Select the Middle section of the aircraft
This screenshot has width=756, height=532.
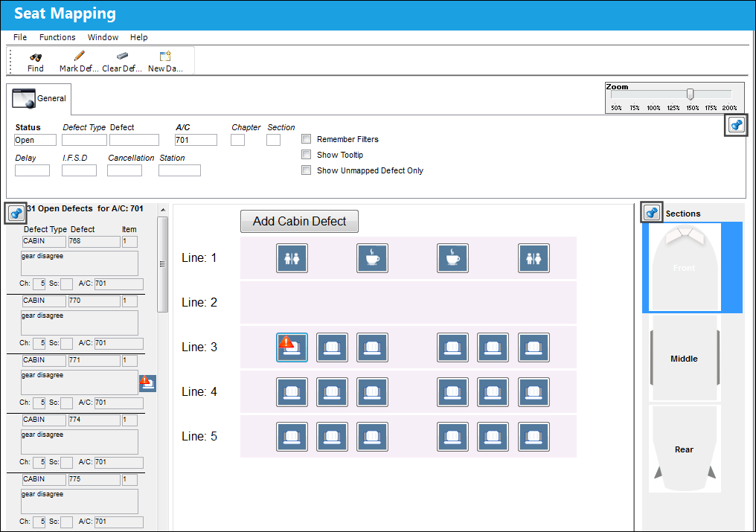684,359
